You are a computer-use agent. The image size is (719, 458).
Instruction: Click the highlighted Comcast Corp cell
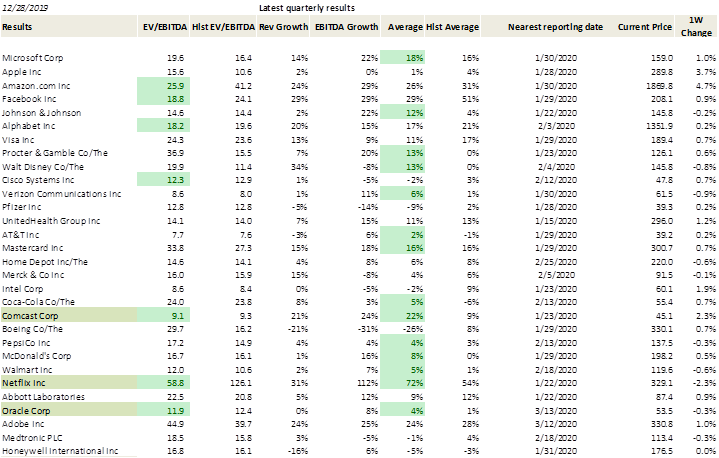(x=69, y=315)
